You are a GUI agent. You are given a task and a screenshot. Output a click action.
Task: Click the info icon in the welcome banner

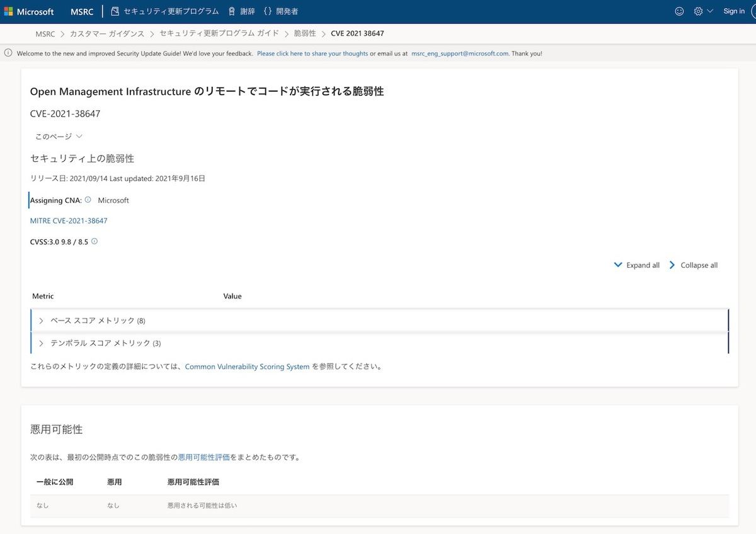click(x=8, y=54)
